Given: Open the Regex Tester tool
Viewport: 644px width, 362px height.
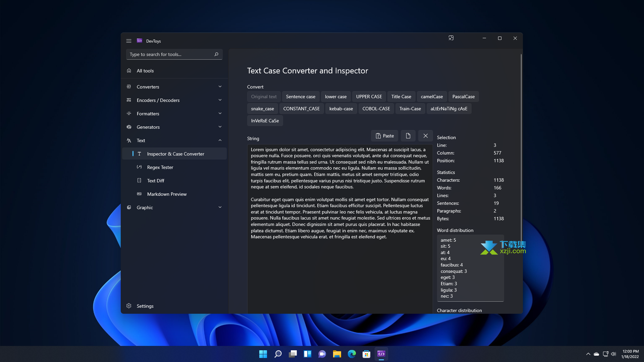Looking at the screenshot, I should 160,167.
